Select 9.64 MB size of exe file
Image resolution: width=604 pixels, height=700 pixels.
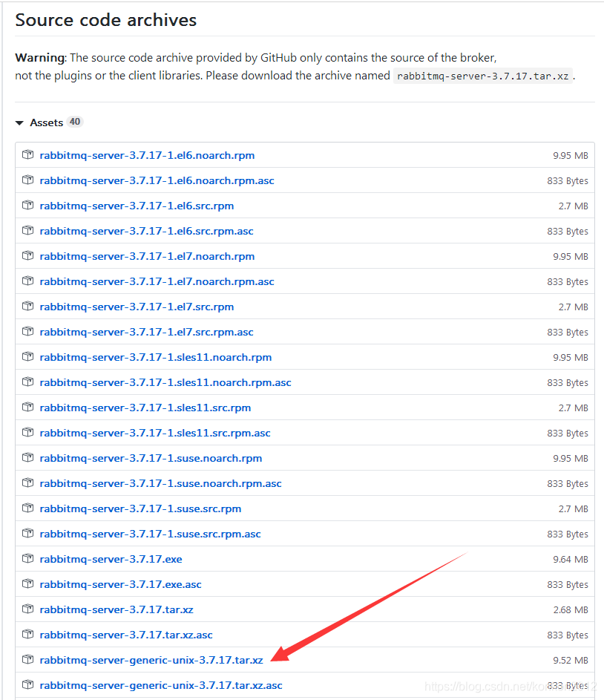571,560
